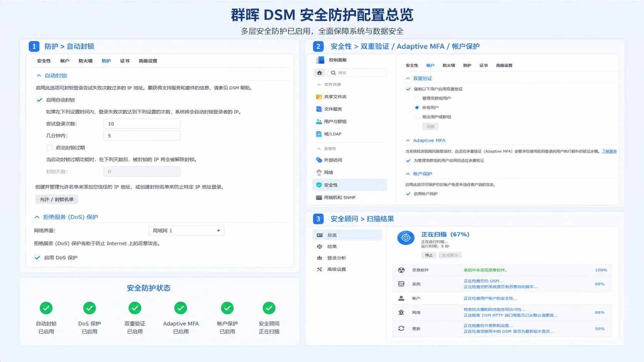This screenshot has width=644, height=362.
Task: Open External Access icon (外部访问)
Action: coord(319,160)
